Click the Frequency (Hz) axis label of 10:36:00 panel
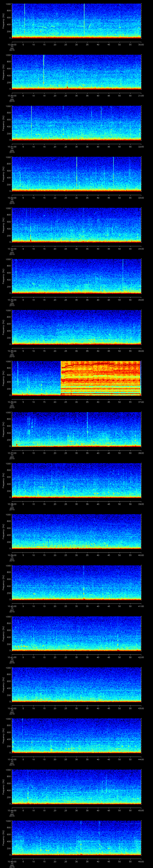This screenshot has width=153, height=868. click(3, 378)
